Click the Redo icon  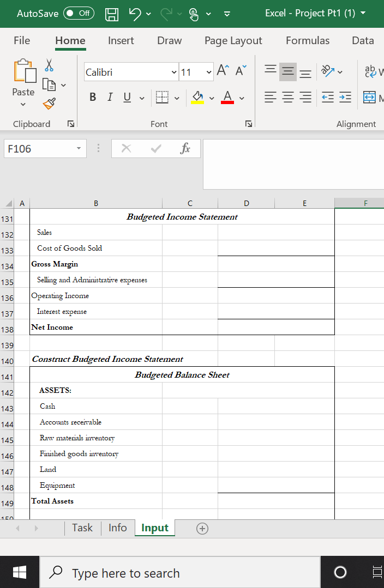coord(167,14)
